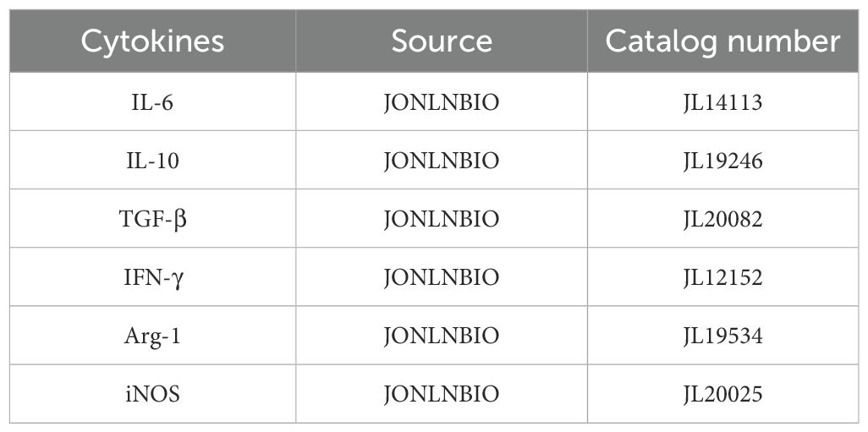The width and height of the screenshot is (868, 432).
Task: Click JONLNBIO source in IL-6 row
Action: click(x=441, y=102)
